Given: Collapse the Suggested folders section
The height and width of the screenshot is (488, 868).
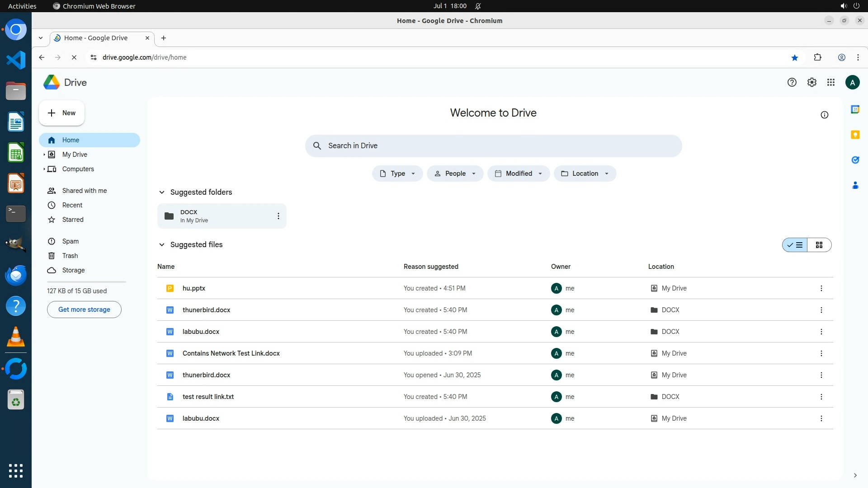Looking at the screenshot, I should (161, 192).
